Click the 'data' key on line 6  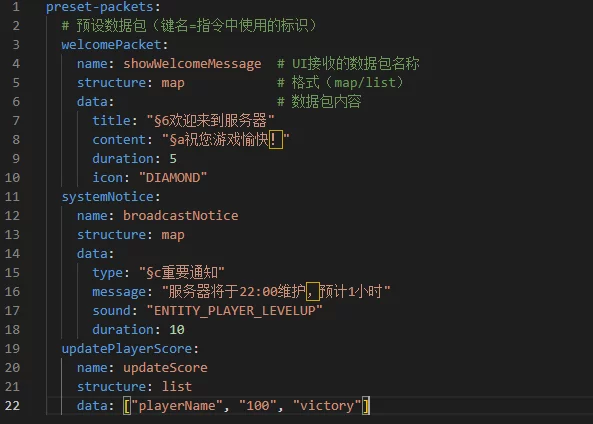click(x=93, y=102)
